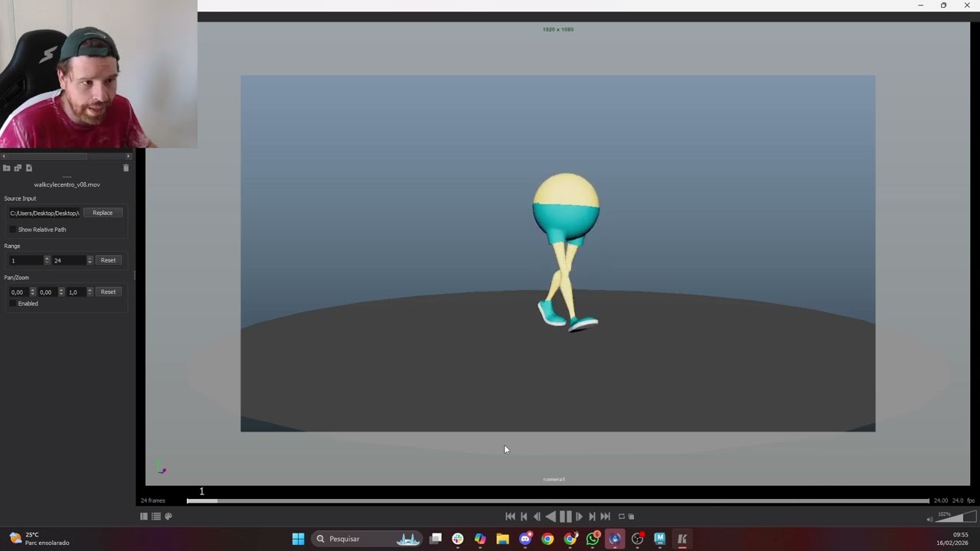980x551 pixels.
Task: Click the add new file icon
Action: pos(29,168)
